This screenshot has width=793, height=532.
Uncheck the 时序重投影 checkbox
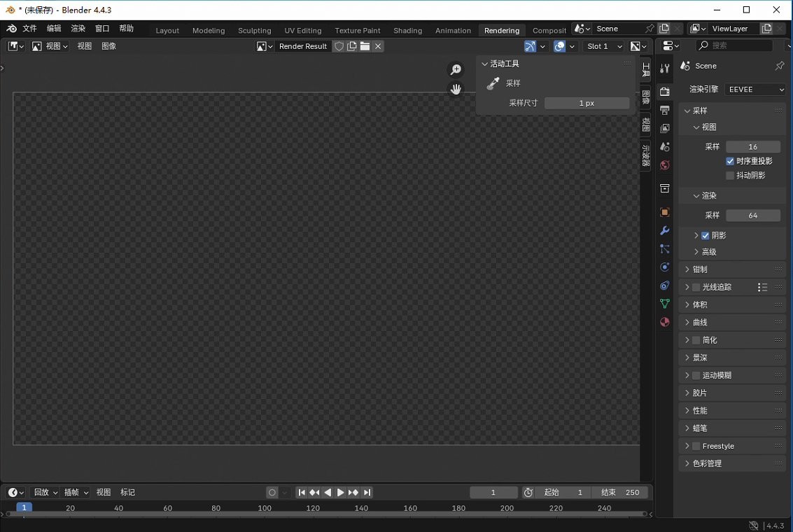coord(730,161)
